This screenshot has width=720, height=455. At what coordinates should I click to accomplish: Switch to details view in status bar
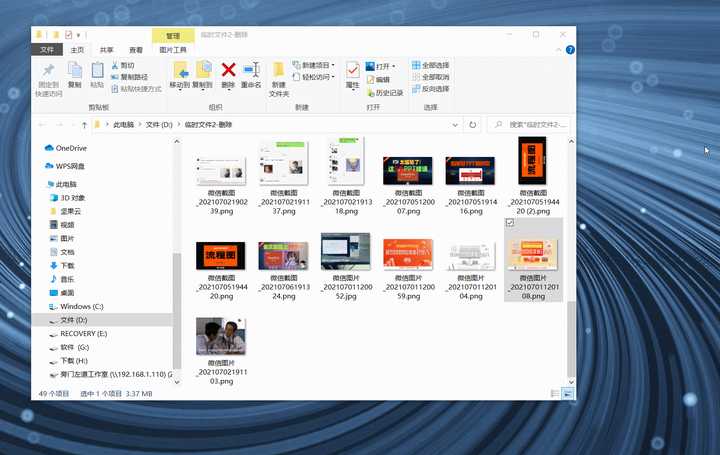pyautogui.click(x=555, y=394)
